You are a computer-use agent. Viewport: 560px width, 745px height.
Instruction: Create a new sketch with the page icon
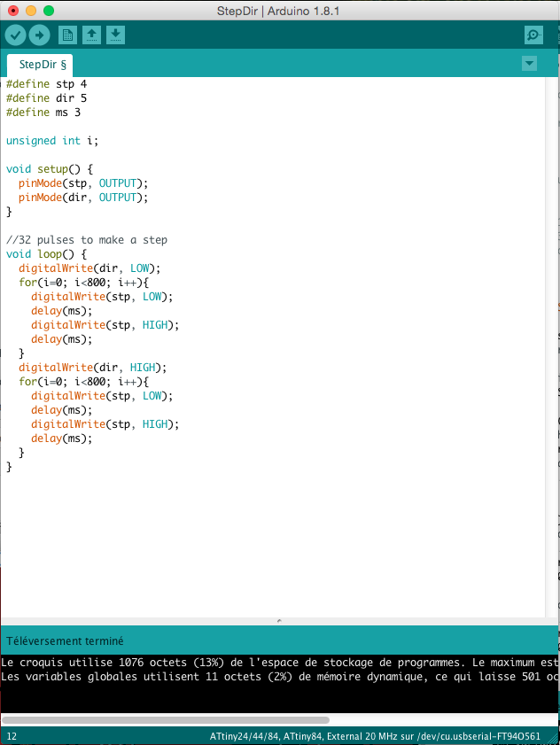67,35
